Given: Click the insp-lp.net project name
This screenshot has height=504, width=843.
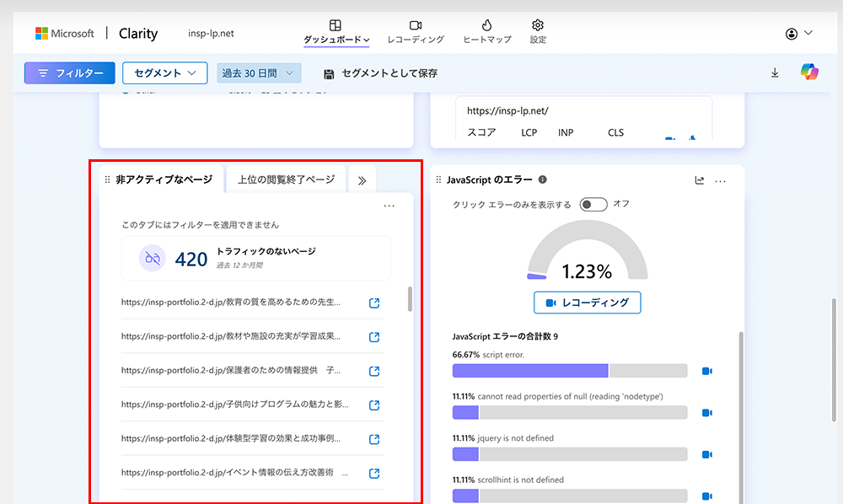Looking at the screenshot, I should pos(211,34).
